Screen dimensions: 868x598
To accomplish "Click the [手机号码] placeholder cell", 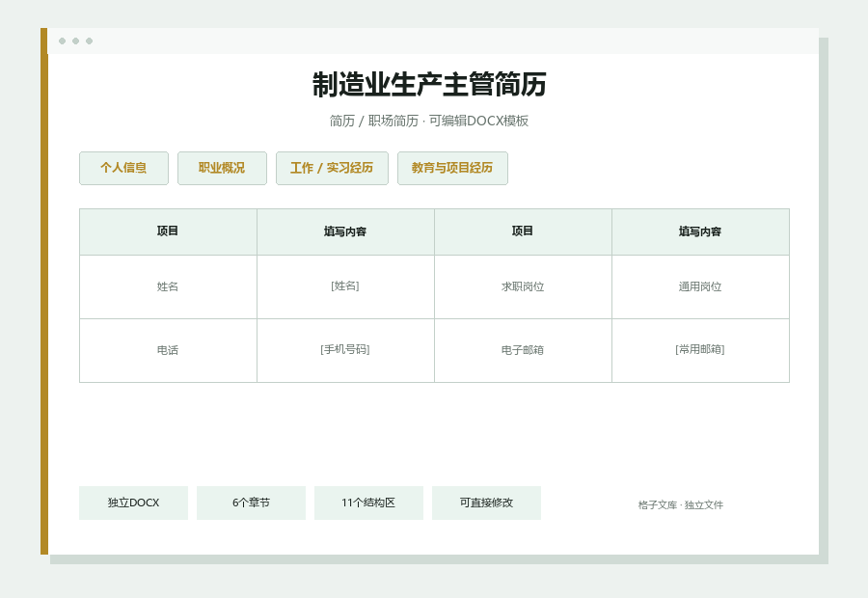I will pos(345,350).
